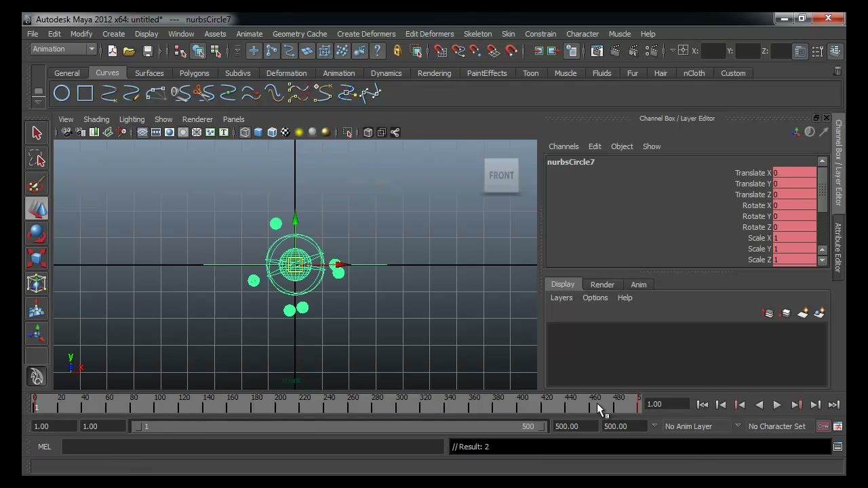This screenshot has height=488, width=868.
Task: Switch to the Surfaces shelf tab
Action: pyautogui.click(x=149, y=73)
